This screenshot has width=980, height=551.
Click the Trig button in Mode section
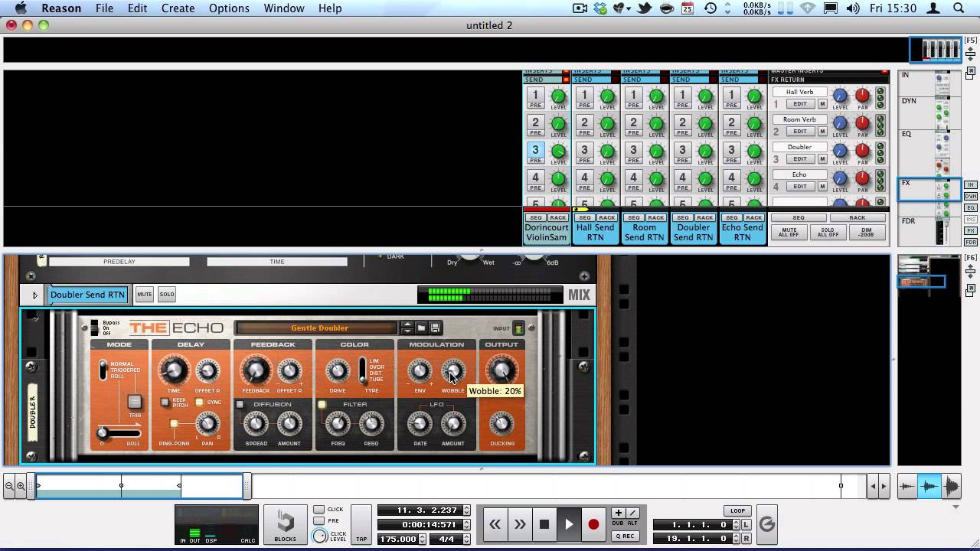(135, 402)
